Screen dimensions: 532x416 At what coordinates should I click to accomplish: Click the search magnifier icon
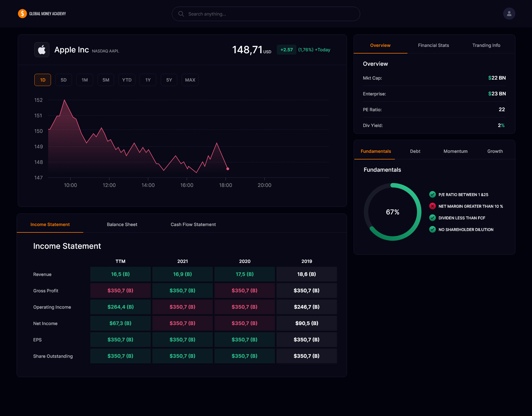[x=181, y=14]
